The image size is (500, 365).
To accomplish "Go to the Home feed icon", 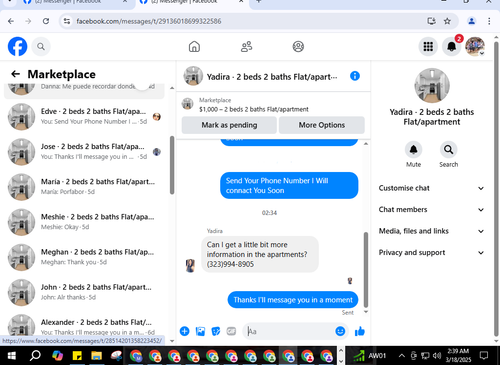I will click(194, 46).
